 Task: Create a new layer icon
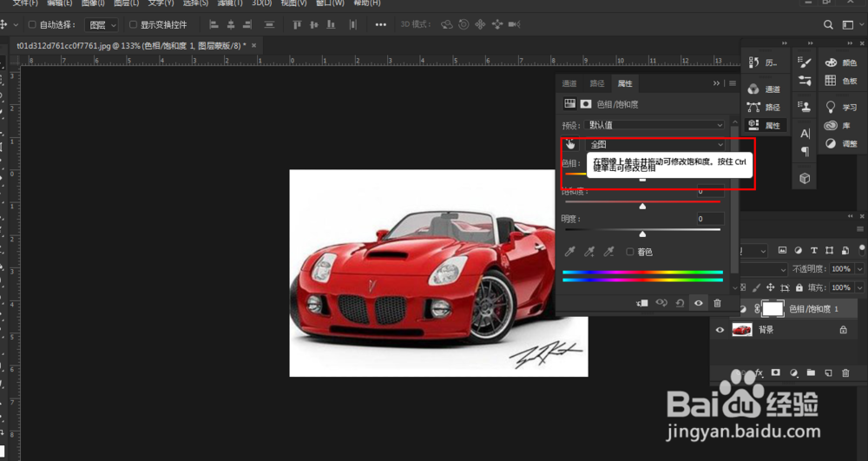click(x=828, y=373)
